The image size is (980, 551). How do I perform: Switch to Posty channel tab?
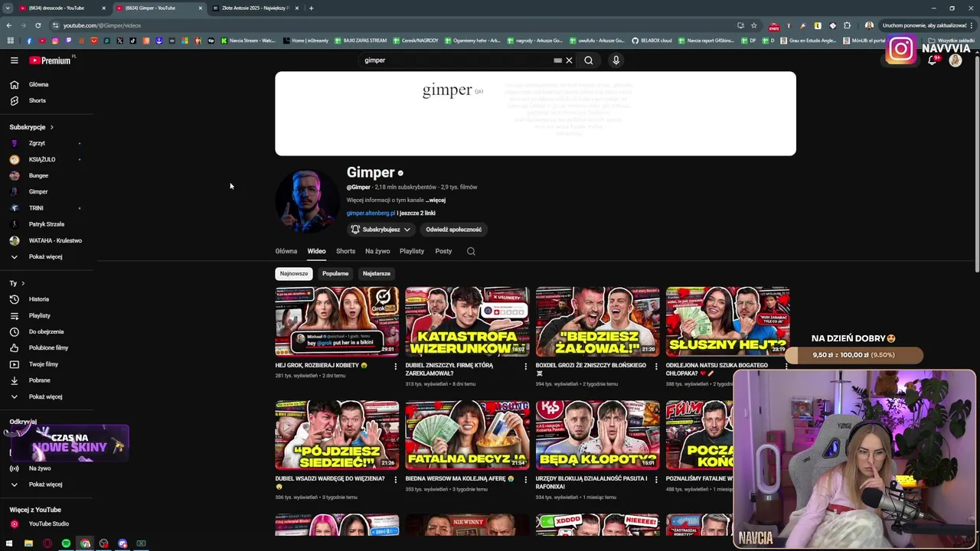point(443,251)
